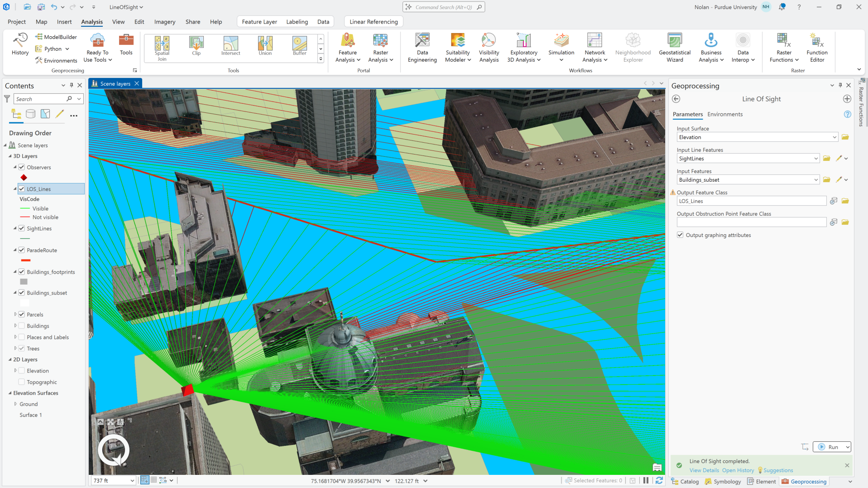The height and width of the screenshot is (488, 868).
Task: Click the red ParadeRoute line symbol
Action: click(x=26, y=260)
